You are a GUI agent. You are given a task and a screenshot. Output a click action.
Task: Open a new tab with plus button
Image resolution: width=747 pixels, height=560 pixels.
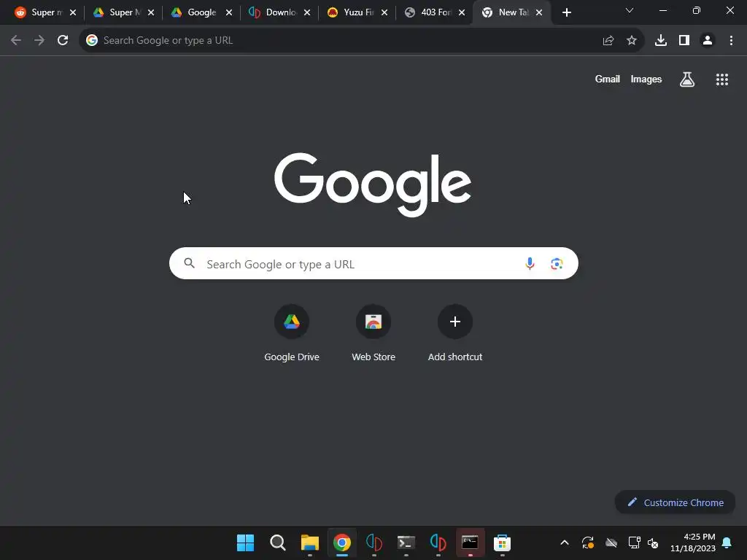point(566,12)
